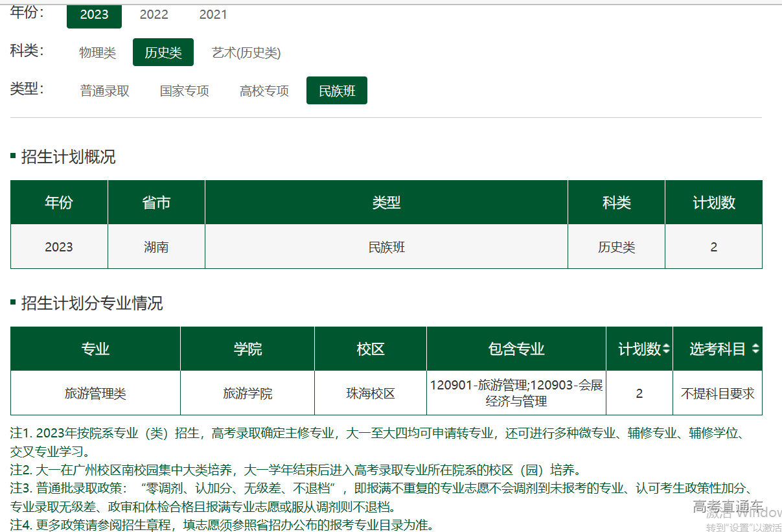This screenshot has width=782, height=532.
Task: Switch to 国家专项 admission type
Action: (184, 91)
